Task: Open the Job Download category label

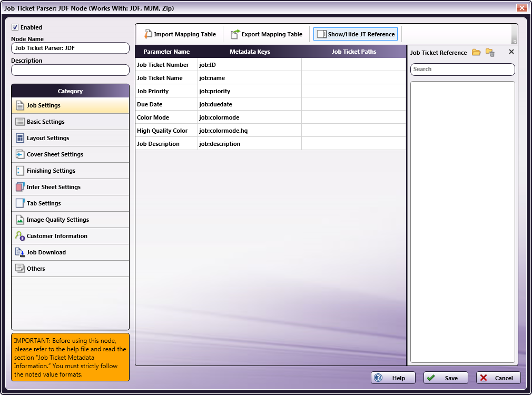Action: pyautogui.click(x=46, y=252)
